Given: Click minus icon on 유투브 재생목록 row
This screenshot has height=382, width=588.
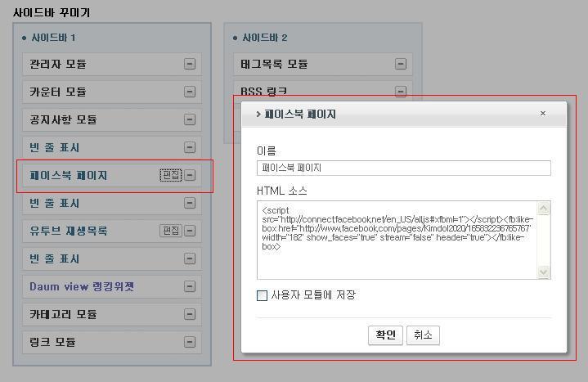Looking at the screenshot, I should [190, 231].
